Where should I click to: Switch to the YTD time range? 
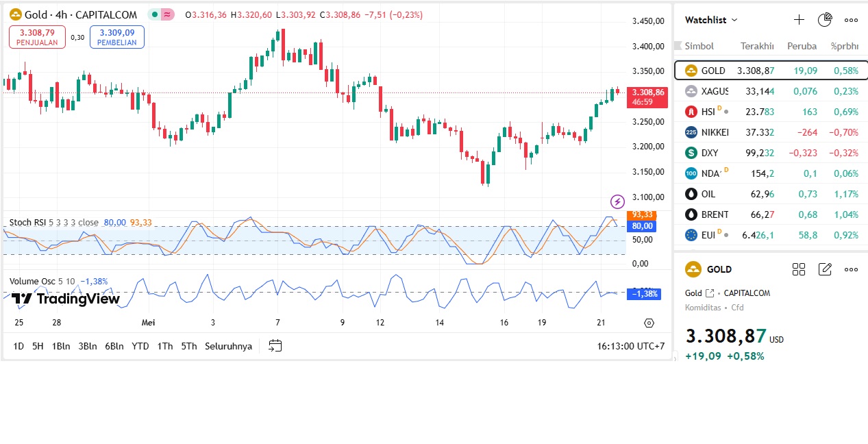140,346
